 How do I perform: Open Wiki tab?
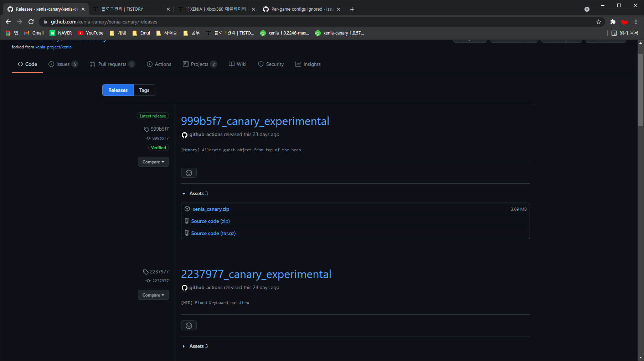pyautogui.click(x=238, y=64)
